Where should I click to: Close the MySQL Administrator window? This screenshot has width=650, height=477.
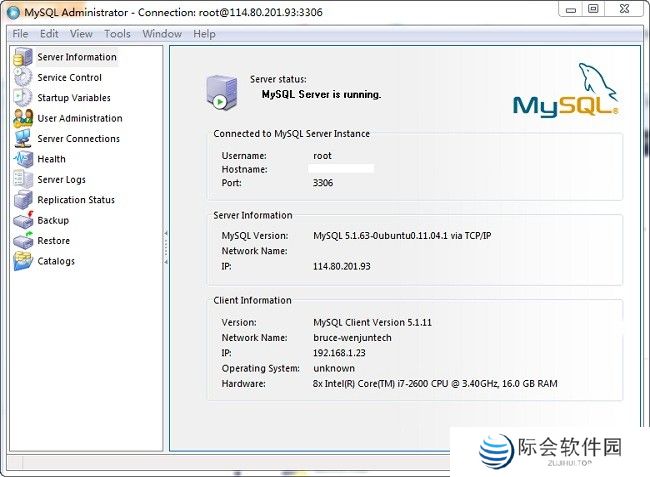(x=624, y=9)
